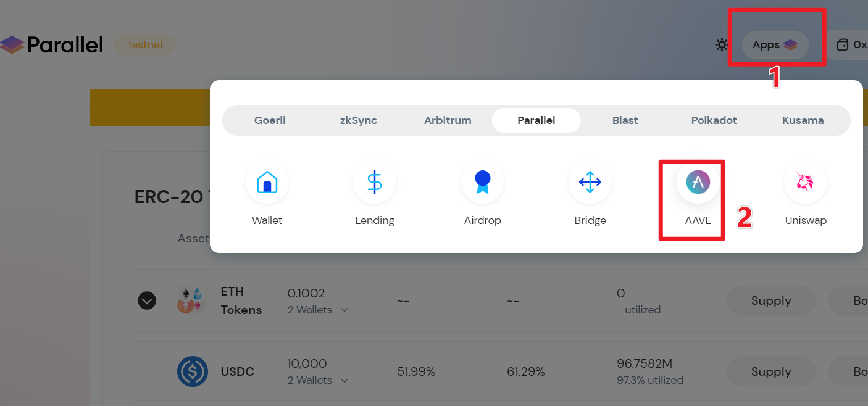Image resolution: width=868 pixels, height=406 pixels.
Task: Expand the USDC 2 Wallets dropdown
Action: pos(318,380)
